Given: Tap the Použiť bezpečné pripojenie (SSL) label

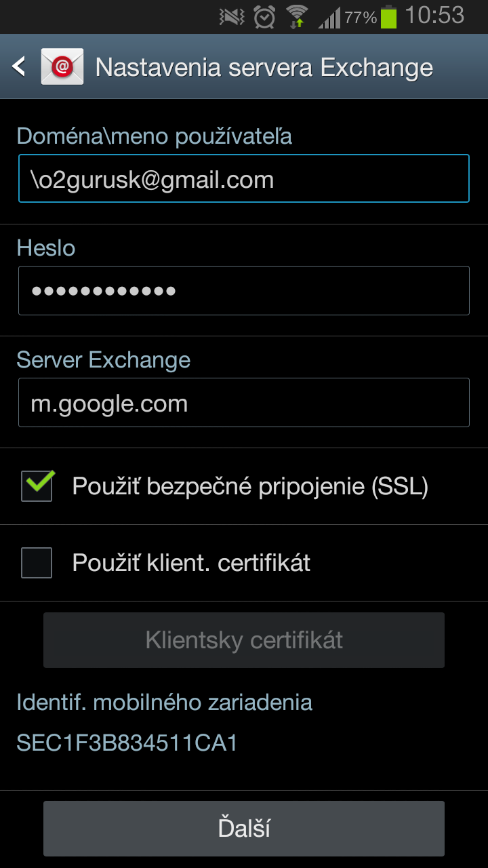Looking at the screenshot, I should coord(250,486).
